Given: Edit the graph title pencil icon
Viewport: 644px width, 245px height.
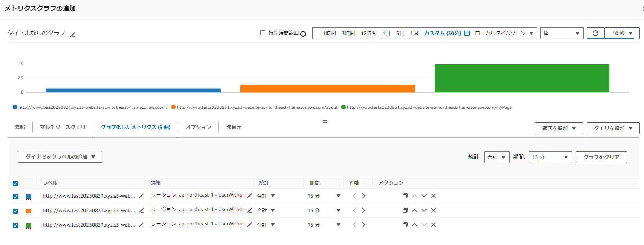Looking at the screenshot, I should pos(73,35).
